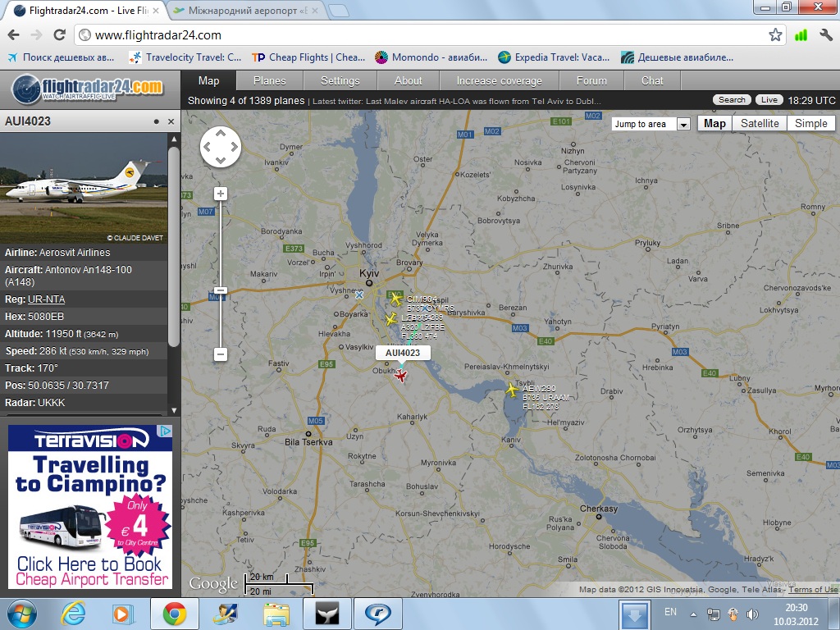Viewport: 840px width, 630px height.
Task: Click the map pan navigation control
Action: (x=221, y=148)
